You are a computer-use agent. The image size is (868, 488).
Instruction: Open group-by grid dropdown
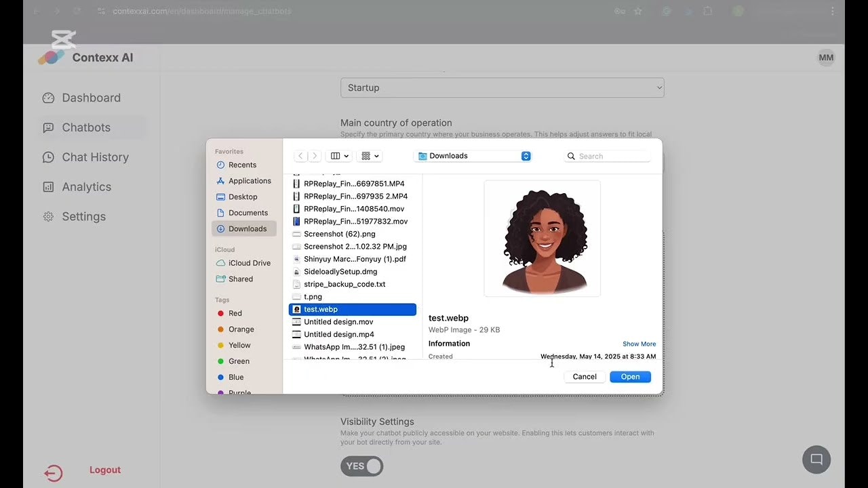coord(370,156)
